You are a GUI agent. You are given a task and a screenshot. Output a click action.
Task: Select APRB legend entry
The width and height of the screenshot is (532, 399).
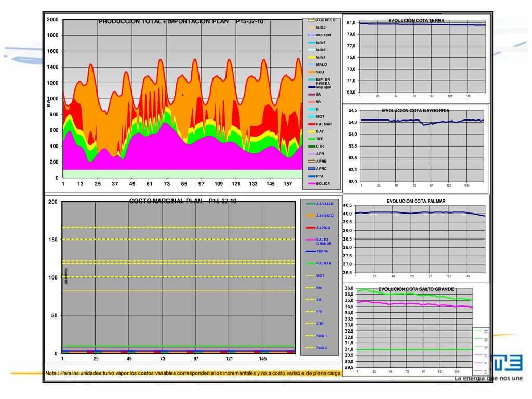coord(317,162)
